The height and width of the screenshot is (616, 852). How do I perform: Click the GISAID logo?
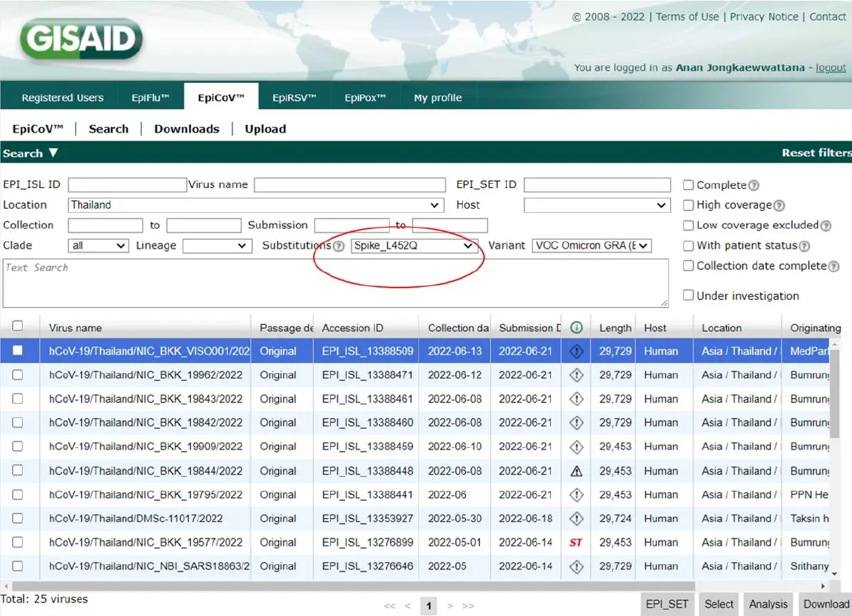80,39
